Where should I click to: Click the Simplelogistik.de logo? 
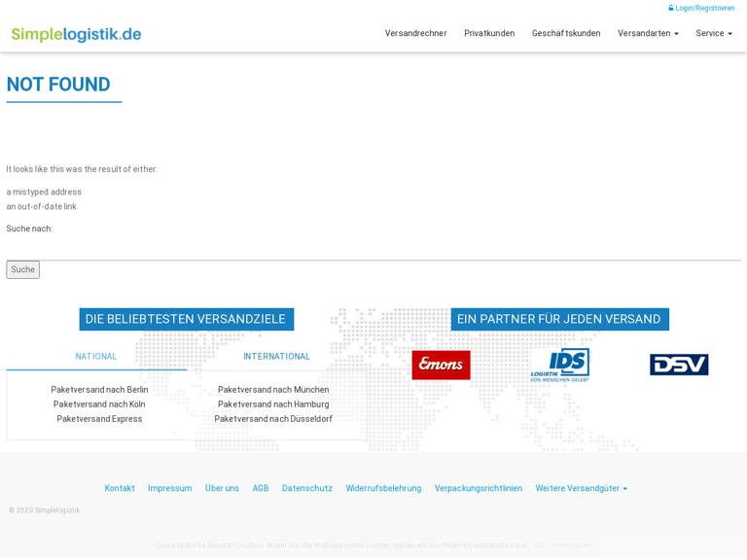pyautogui.click(x=76, y=34)
